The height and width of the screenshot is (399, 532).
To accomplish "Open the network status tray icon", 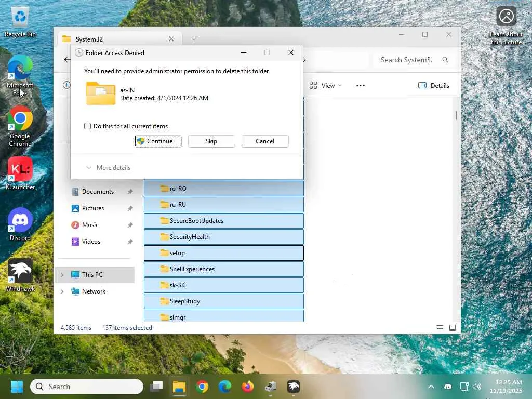I will coord(464,387).
